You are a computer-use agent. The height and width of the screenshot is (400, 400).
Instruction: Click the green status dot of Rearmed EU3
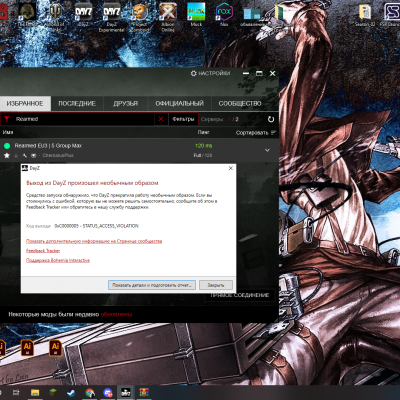[7, 146]
